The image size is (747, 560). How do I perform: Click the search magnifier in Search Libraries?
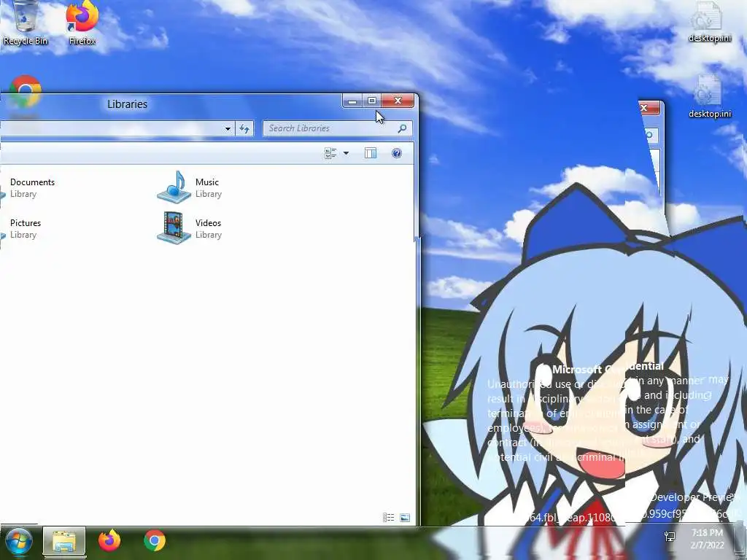click(402, 128)
